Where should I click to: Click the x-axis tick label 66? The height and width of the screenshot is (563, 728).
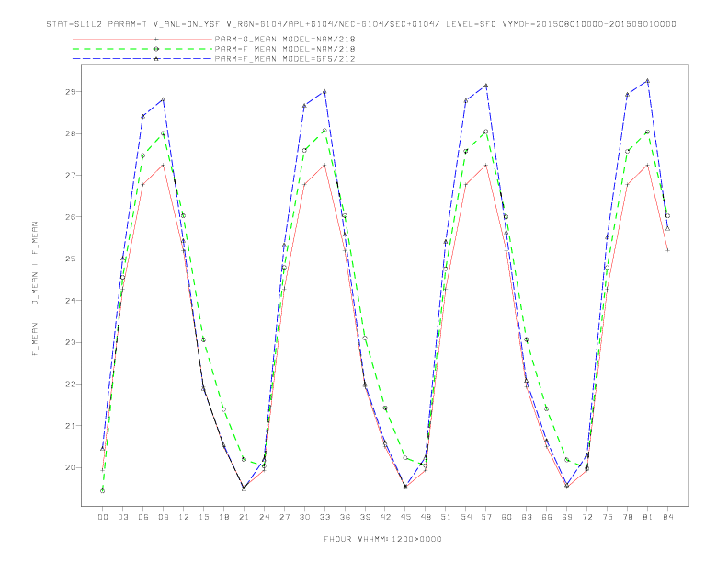547,517
